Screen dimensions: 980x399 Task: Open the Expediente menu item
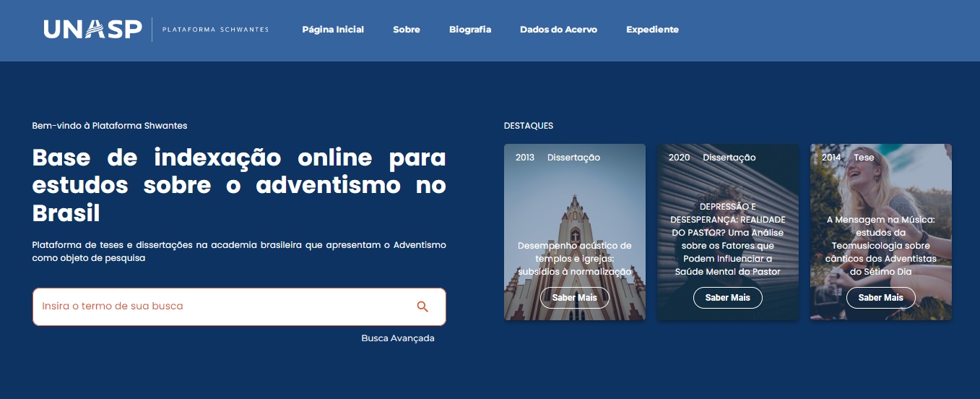[x=652, y=30]
